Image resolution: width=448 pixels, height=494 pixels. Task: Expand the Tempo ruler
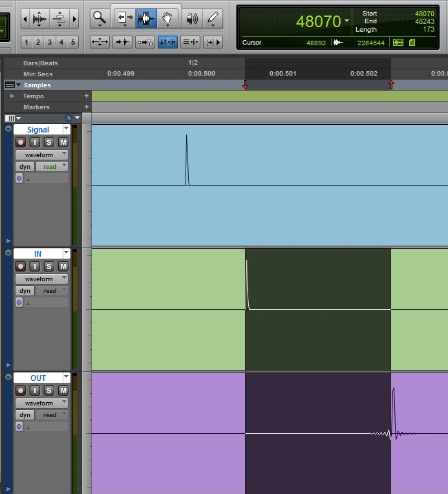point(12,96)
